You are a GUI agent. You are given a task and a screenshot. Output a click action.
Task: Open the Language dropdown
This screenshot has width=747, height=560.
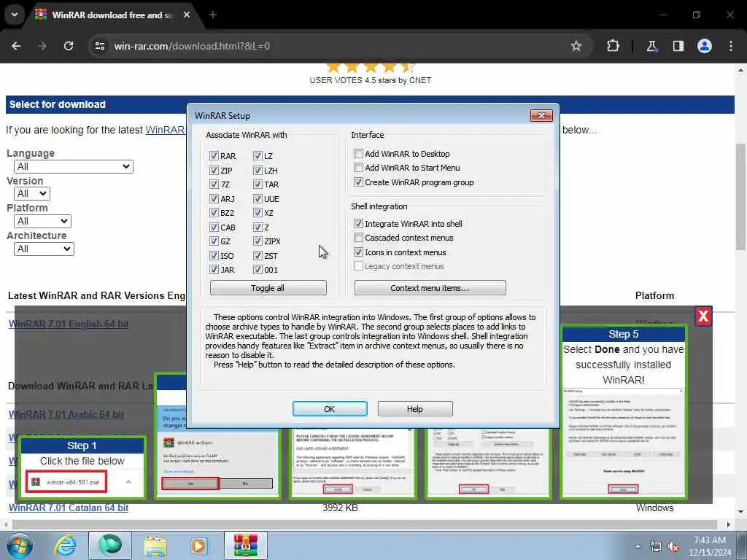click(74, 166)
